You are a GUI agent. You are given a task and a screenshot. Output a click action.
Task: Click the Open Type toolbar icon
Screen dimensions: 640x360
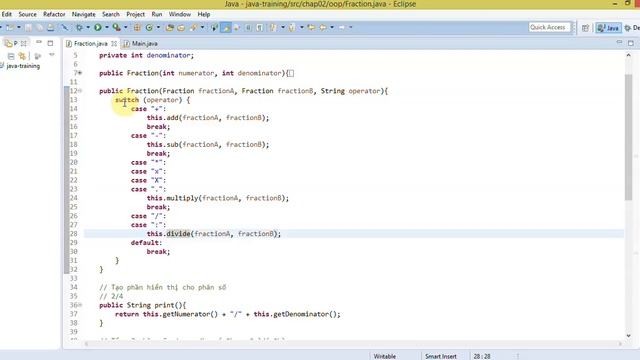click(169, 27)
